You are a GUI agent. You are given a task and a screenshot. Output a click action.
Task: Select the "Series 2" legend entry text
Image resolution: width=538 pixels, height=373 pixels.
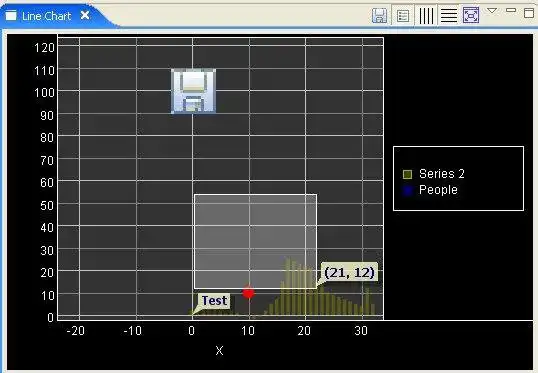point(442,174)
